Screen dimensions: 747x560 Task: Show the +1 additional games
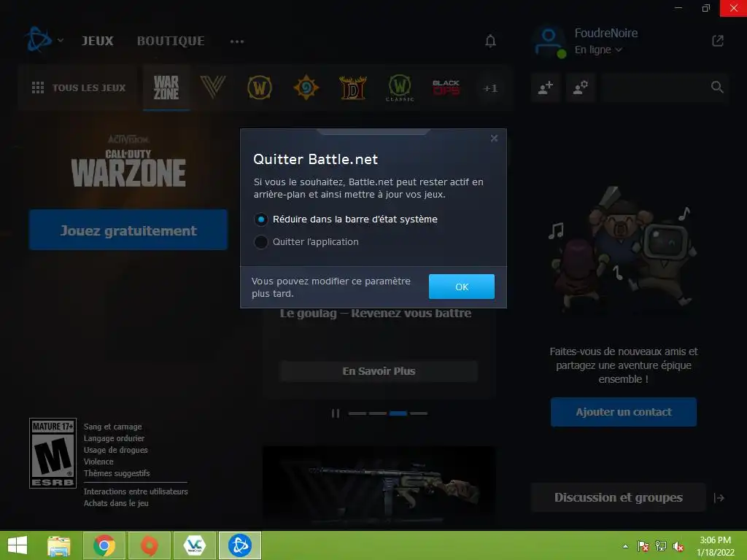[x=489, y=88]
